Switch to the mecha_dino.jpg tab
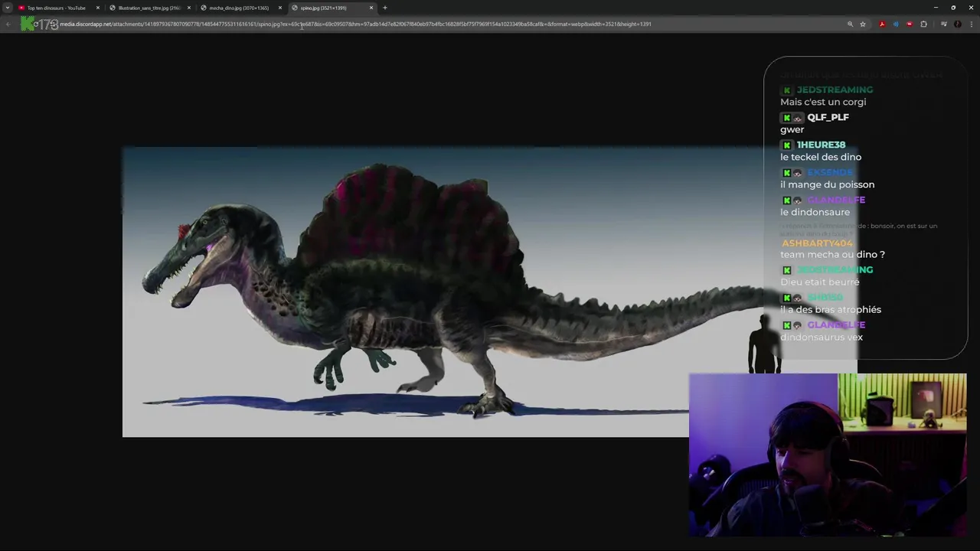Screen dimensions: 980x551 click(239, 8)
